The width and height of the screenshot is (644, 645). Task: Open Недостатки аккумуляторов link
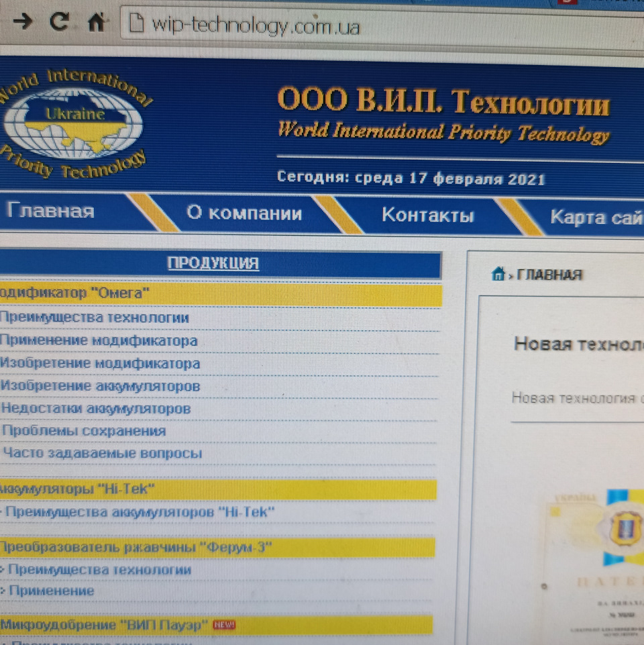click(96, 409)
